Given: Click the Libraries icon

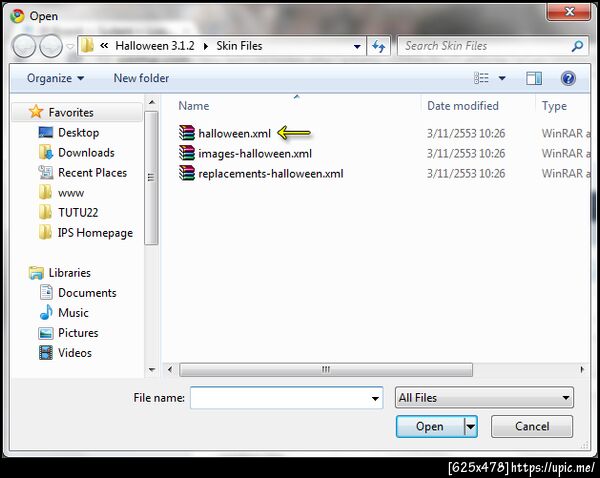Looking at the screenshot, I should click(x=36, y=272).
